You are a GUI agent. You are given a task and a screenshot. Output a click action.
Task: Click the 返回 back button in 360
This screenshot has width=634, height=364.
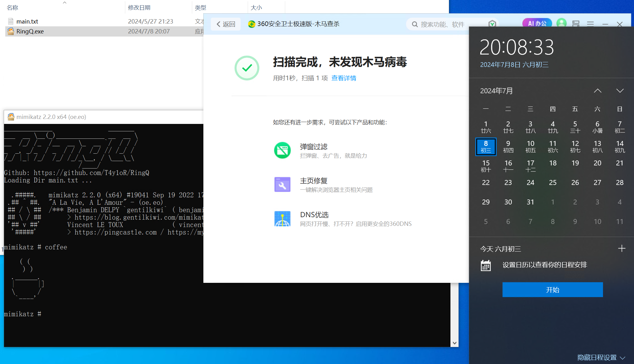(x=226, y=24)
